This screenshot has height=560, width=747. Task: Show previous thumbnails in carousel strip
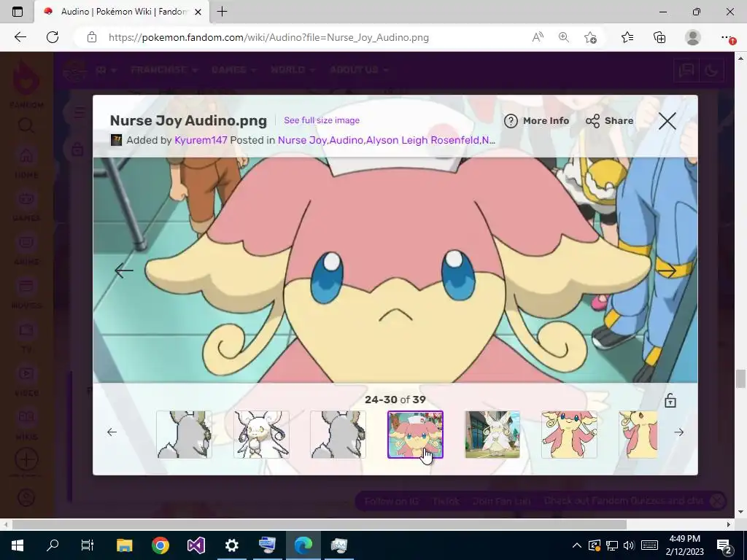112,432
